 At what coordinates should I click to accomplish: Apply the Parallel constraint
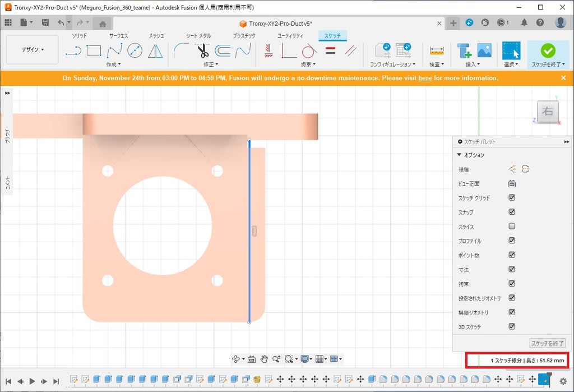(x=351, y=50)
